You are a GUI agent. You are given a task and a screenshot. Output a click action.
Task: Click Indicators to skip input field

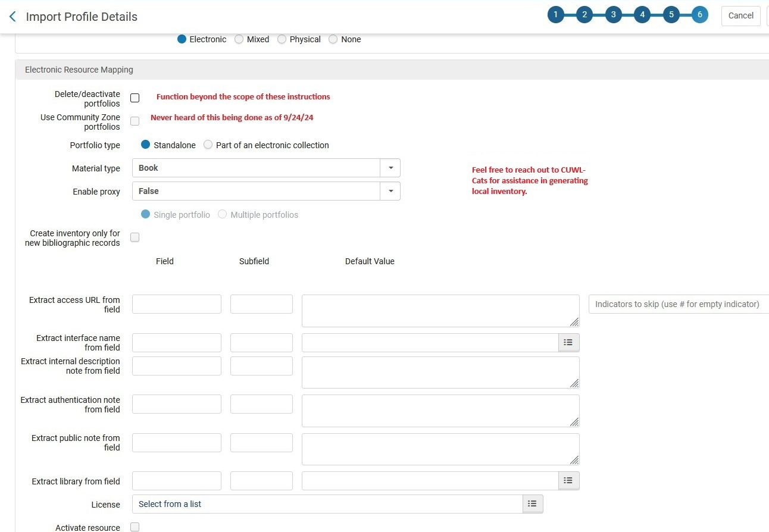point(679,304)
